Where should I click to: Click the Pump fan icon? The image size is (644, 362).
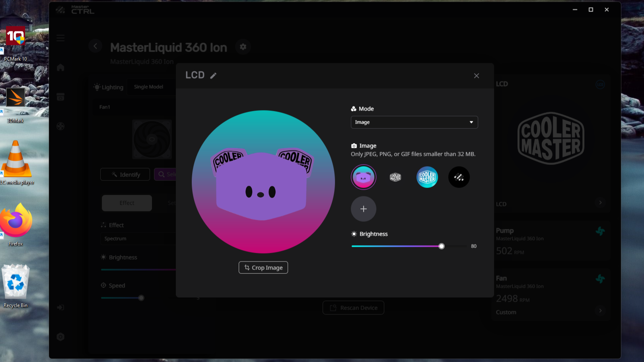[600, 231]
